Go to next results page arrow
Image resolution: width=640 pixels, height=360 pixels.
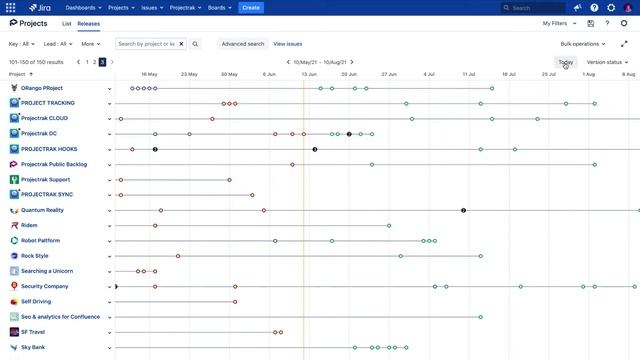[x=112, y=62]
